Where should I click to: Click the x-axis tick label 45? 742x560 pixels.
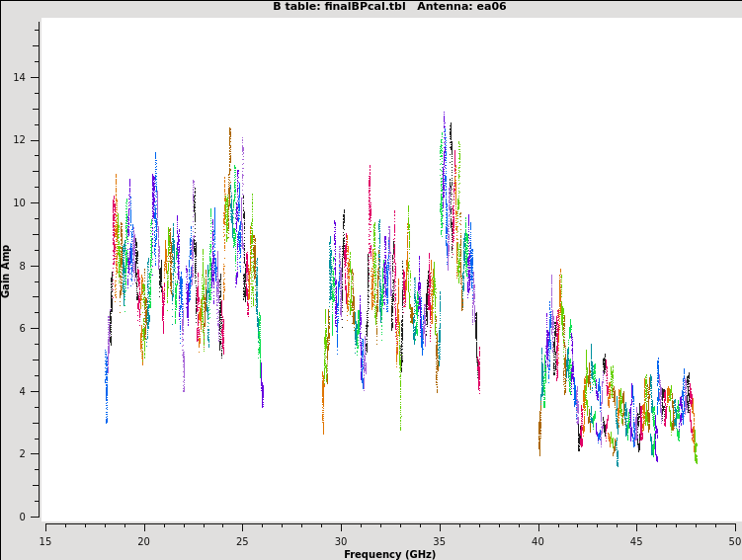(x=637, y=541)
